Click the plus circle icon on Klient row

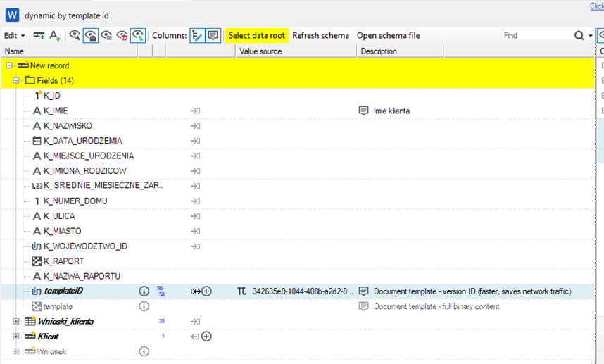[x=206, y=337]
